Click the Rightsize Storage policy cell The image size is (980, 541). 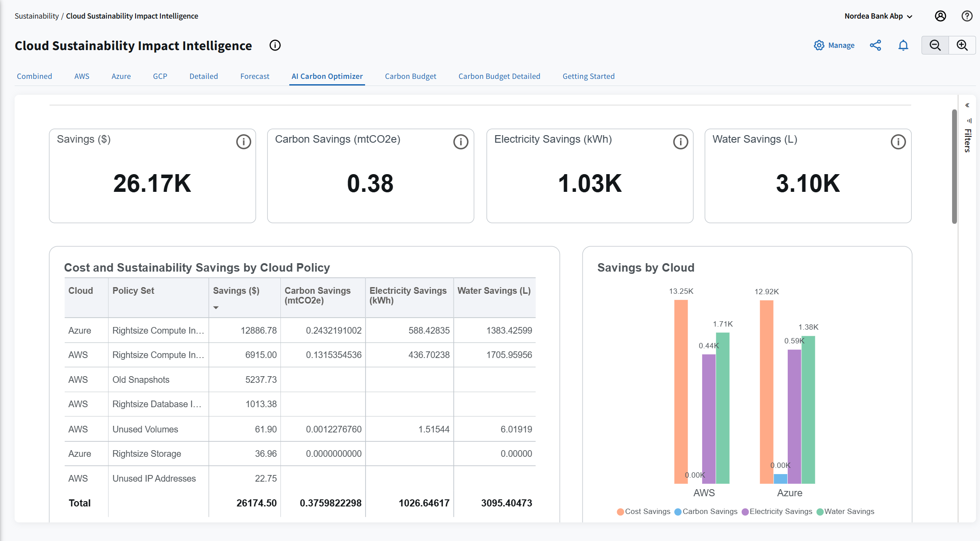(x=158, y=454)
